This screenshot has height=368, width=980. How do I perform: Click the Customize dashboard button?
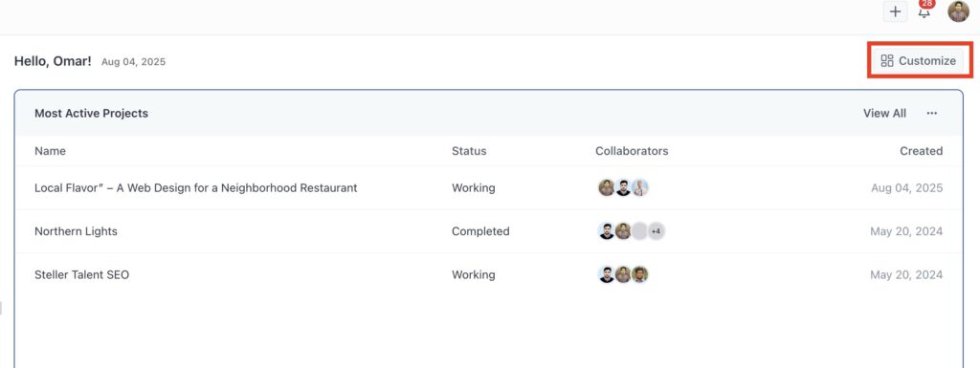pyautogui.click(x=918, y=60)
